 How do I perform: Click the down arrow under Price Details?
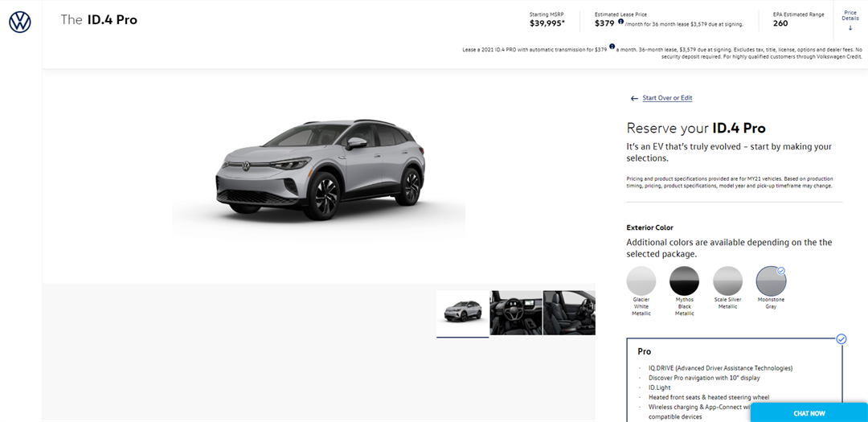point(850,28)
